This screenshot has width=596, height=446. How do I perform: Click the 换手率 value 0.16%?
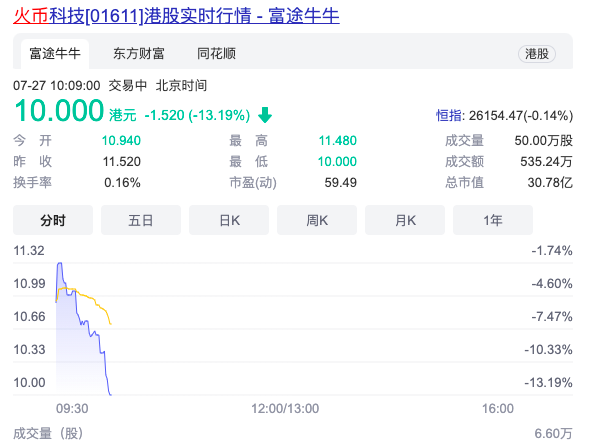point(122,183)
